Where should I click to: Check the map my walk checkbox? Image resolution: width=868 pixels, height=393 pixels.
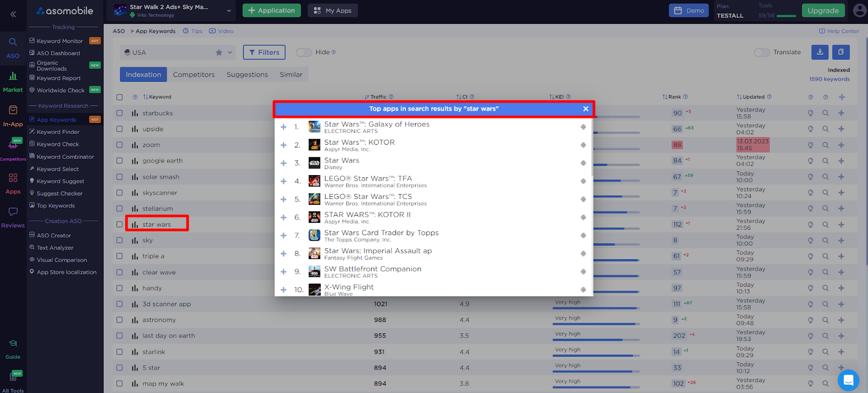(x=119, y=384)
